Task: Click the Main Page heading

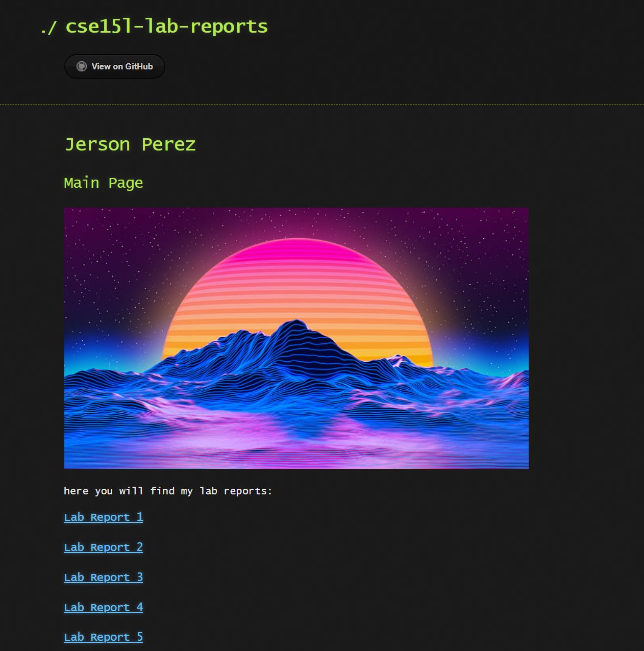Action: click(x=103, y=183)
